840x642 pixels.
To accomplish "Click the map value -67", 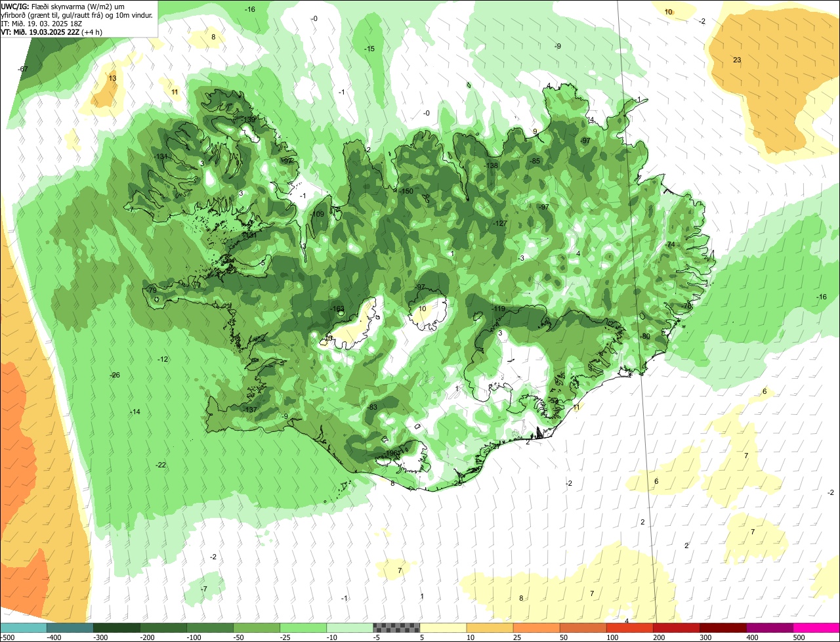I will coord(23,69).
